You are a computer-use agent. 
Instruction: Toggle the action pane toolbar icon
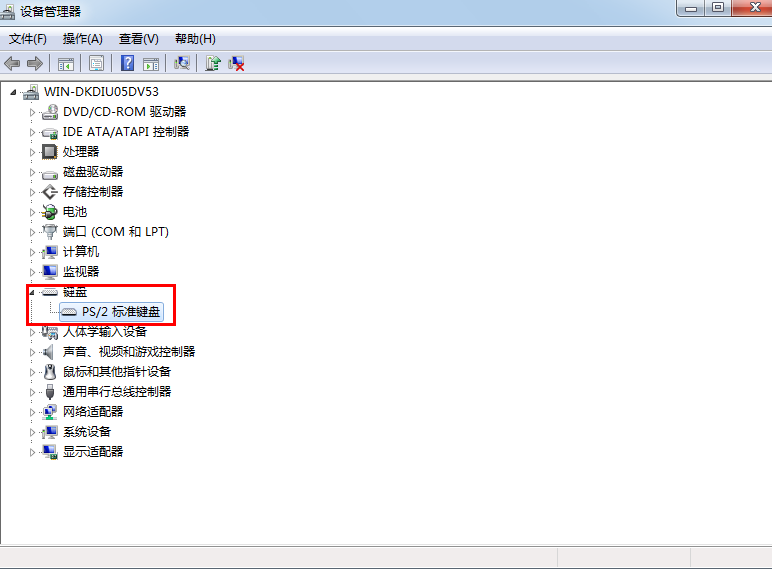151,63
